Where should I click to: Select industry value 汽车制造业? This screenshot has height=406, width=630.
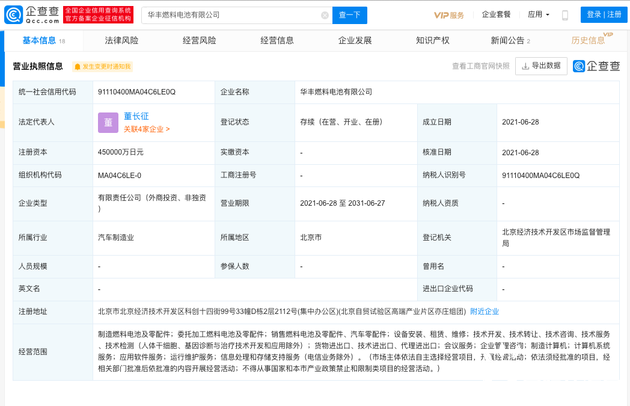point(116,238)
